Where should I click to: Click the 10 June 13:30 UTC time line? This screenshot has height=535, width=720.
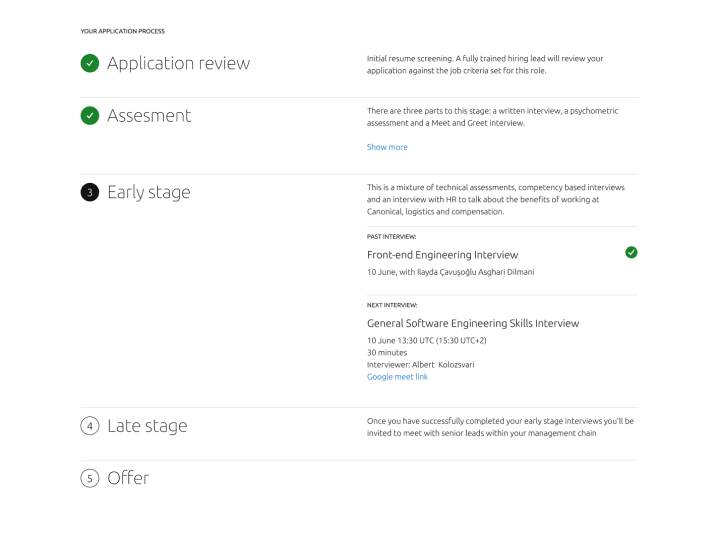(x=427, y=340)
